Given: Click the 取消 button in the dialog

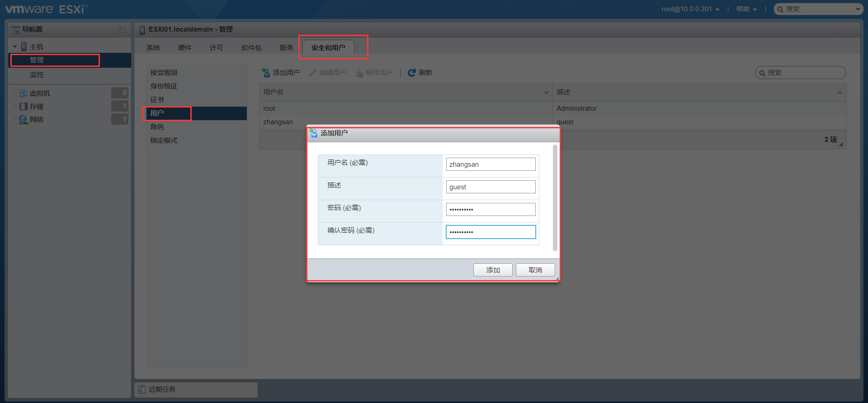Looking at the screenshot, I should [x=535, y=270].
